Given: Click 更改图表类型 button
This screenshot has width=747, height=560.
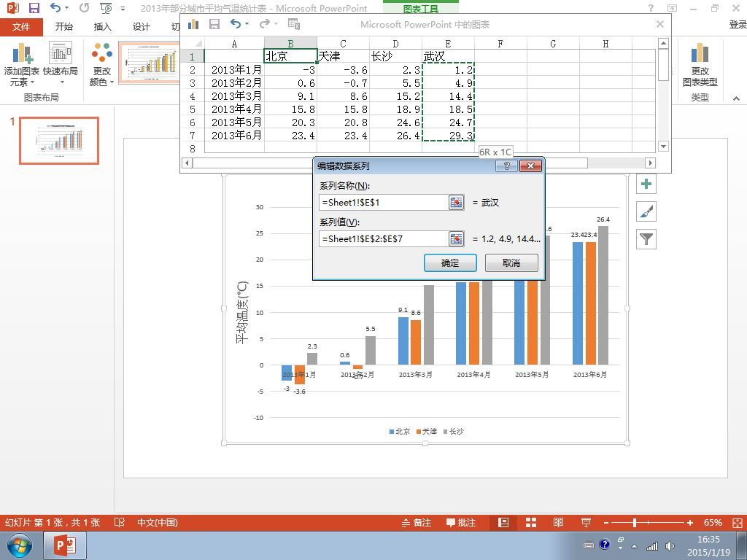Looking at the screenshot, I should click(700, 64).
